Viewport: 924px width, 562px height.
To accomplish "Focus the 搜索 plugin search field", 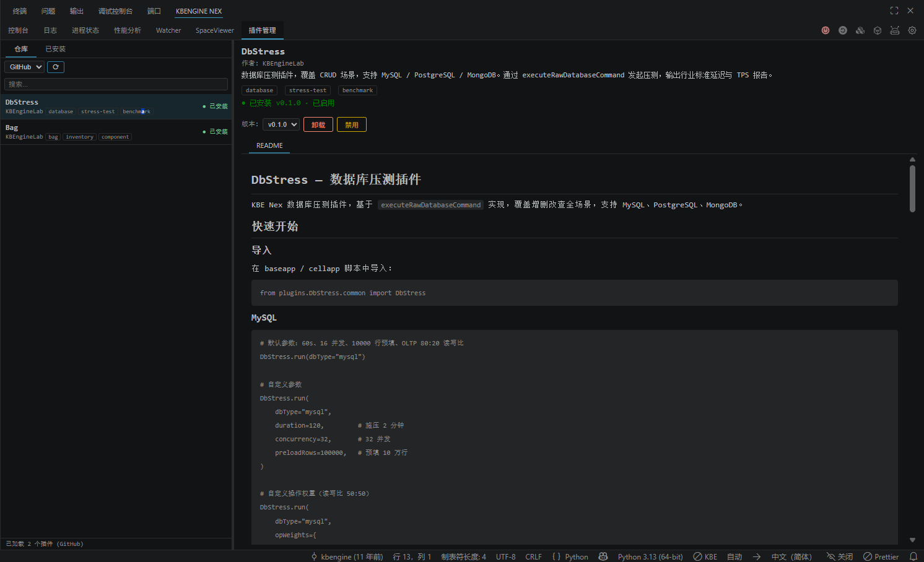I will [116, 84].
